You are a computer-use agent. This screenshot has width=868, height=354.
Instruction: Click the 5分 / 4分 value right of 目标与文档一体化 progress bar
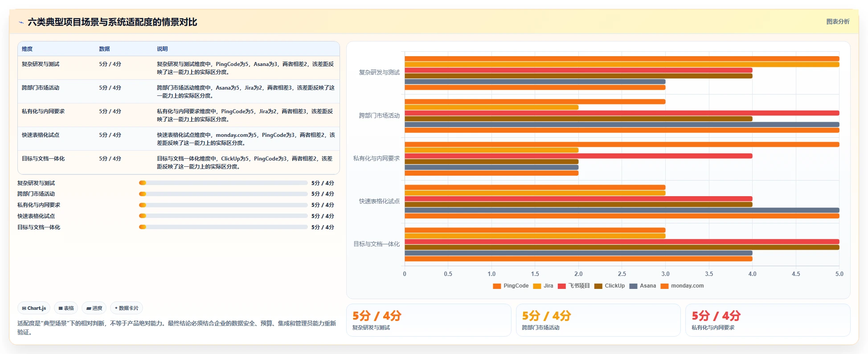(x=323, y=227)
